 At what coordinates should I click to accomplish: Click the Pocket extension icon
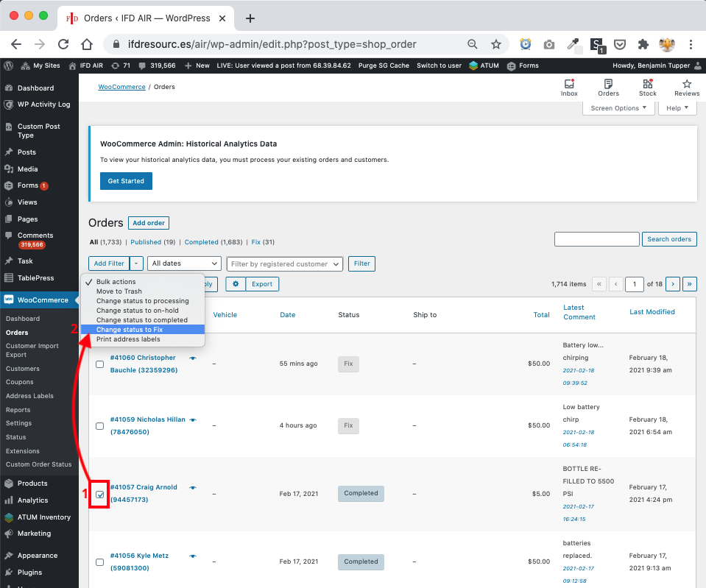pos(620,44)
